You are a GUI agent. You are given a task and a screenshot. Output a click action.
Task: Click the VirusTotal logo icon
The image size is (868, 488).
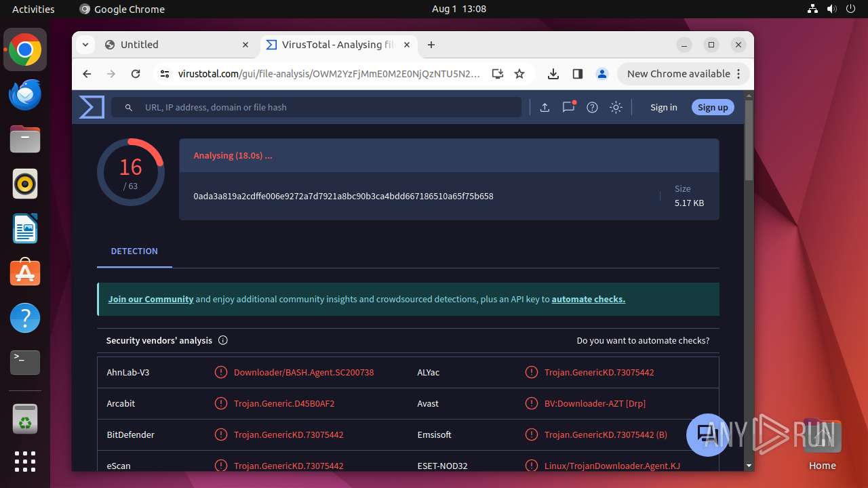(x=92, y=107)
